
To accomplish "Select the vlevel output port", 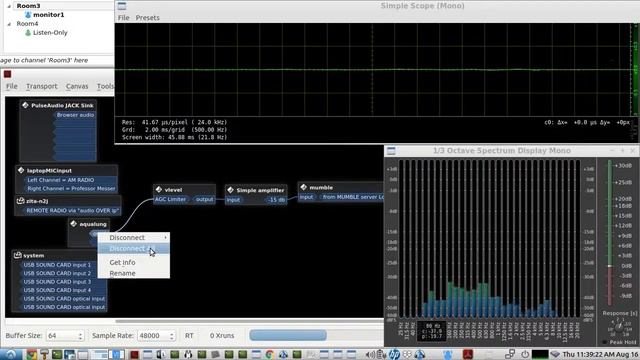I will [x=204, y=199].
